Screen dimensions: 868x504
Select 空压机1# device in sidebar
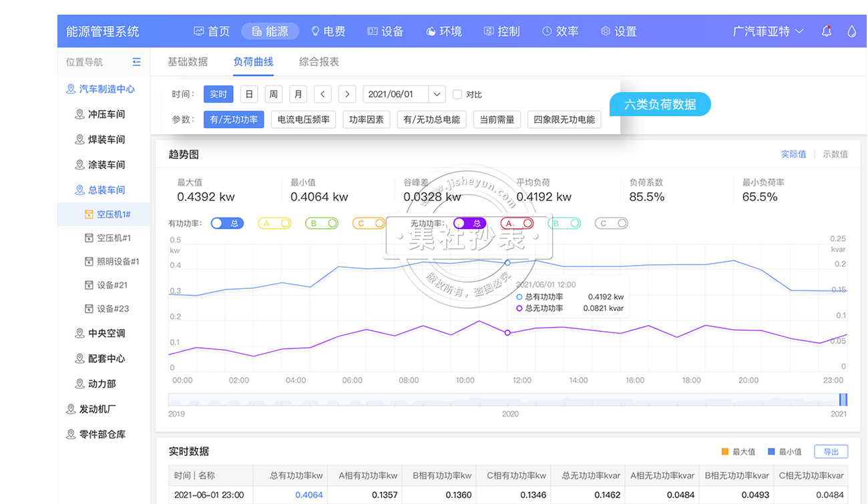point(113,214)
